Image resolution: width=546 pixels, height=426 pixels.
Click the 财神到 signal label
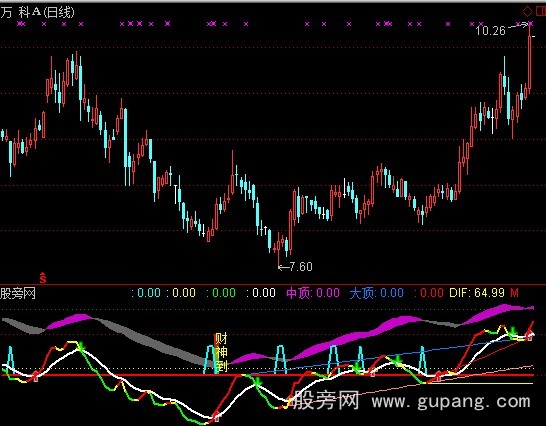(x=221, y=352)
